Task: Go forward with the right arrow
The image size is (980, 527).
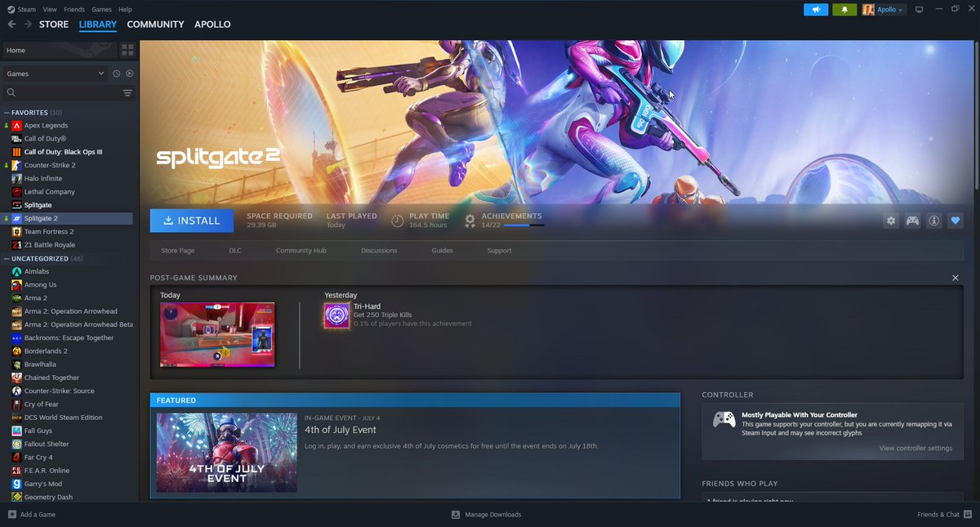Action: (28, 25)
